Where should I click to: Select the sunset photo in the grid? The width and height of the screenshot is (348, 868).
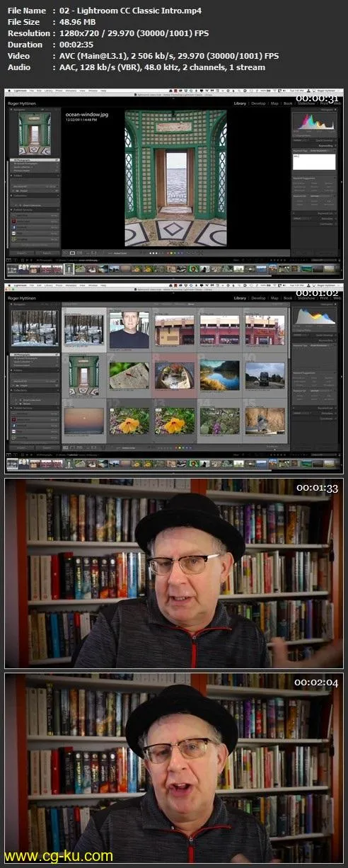tap(84, 421)
